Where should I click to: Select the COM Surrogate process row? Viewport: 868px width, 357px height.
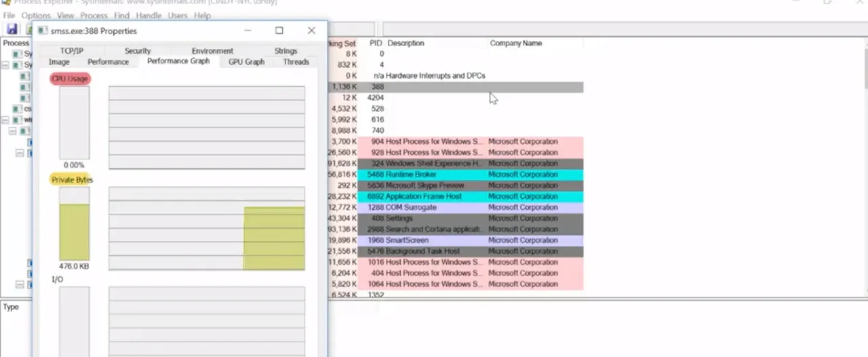tap(454, 207)
